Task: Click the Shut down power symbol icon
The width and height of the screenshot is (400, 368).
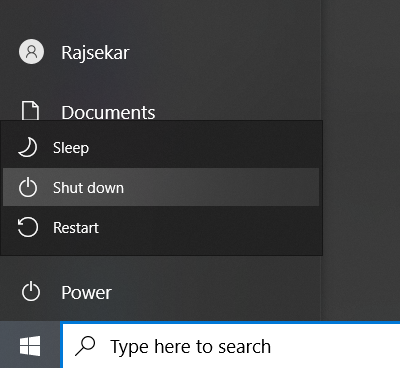Action: [28, 187]
